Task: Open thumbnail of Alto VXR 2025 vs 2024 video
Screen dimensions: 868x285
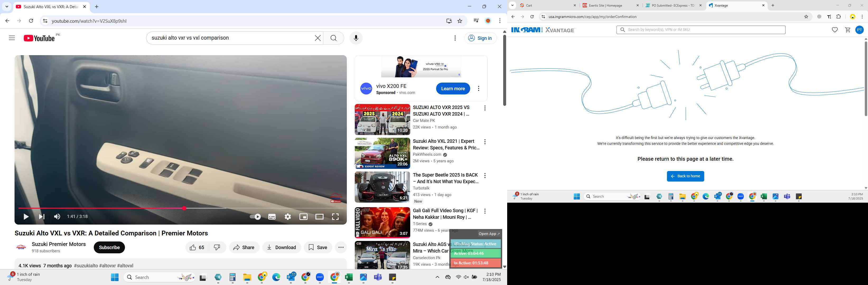Action: [x=382, y=120]
